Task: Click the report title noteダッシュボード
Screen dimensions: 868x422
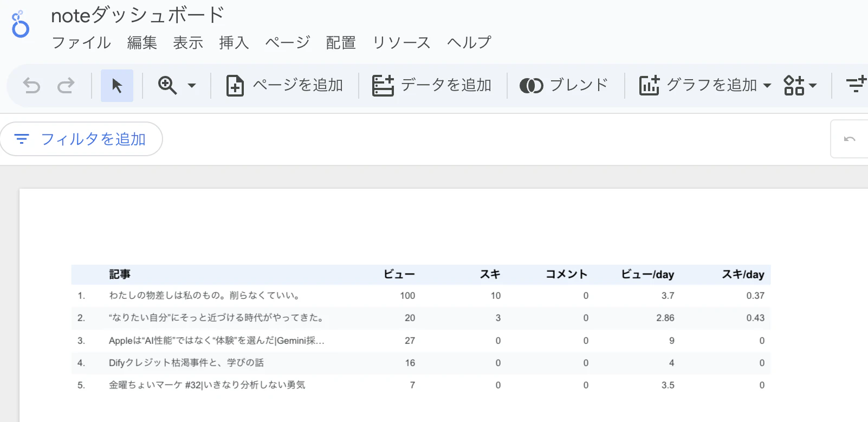Action: 138,15
